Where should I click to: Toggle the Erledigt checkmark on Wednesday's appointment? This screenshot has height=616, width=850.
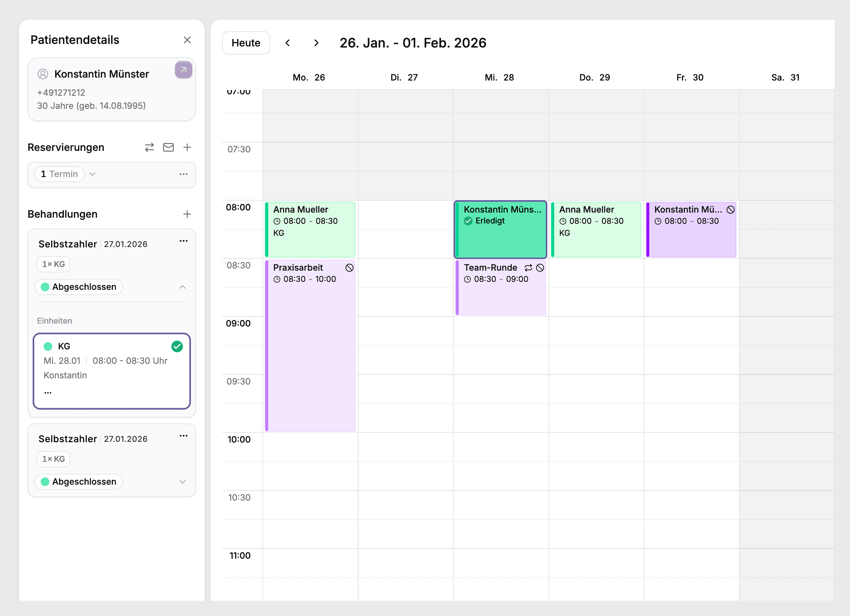click(x=468, y=221)
